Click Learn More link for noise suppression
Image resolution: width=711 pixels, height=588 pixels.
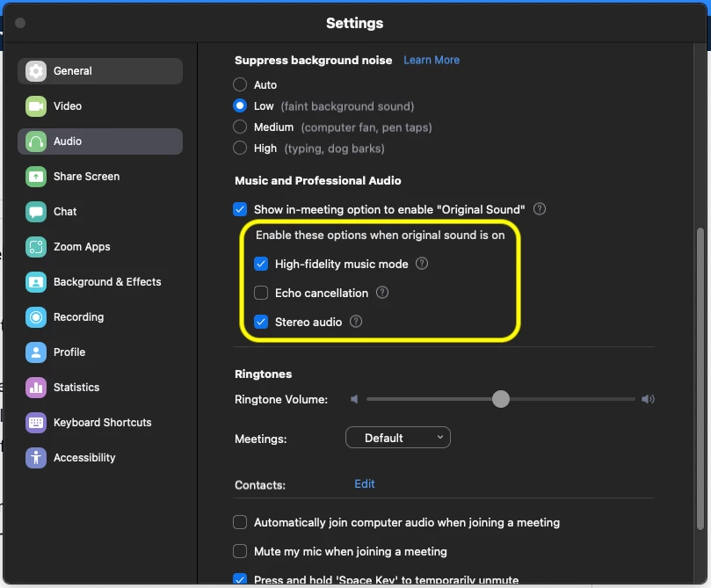[x=432, y=60]
